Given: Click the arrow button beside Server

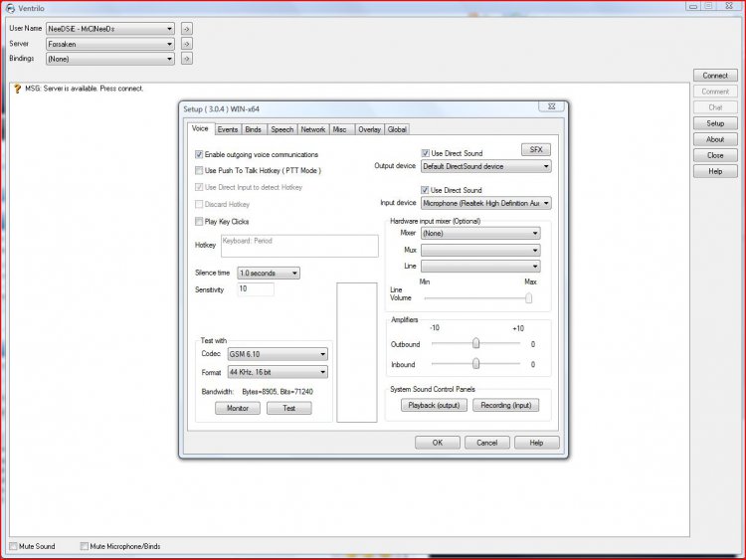Looking at the screenshot, I should point(187,44).
